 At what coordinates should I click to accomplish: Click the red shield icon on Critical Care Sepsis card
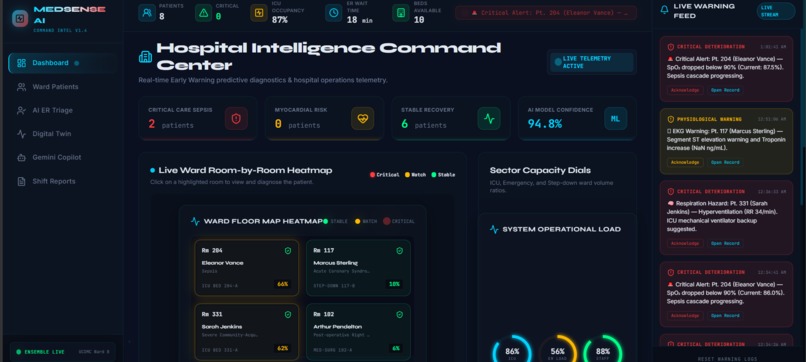click(x=236, y=119)
